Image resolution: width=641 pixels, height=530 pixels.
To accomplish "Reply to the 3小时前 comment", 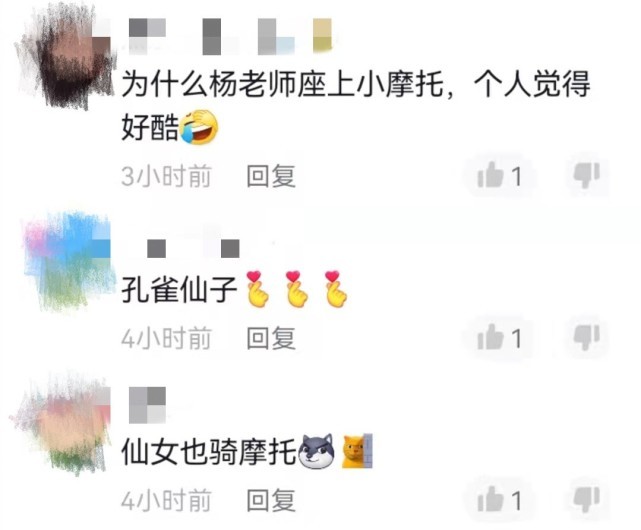I will tap(271, 176).
